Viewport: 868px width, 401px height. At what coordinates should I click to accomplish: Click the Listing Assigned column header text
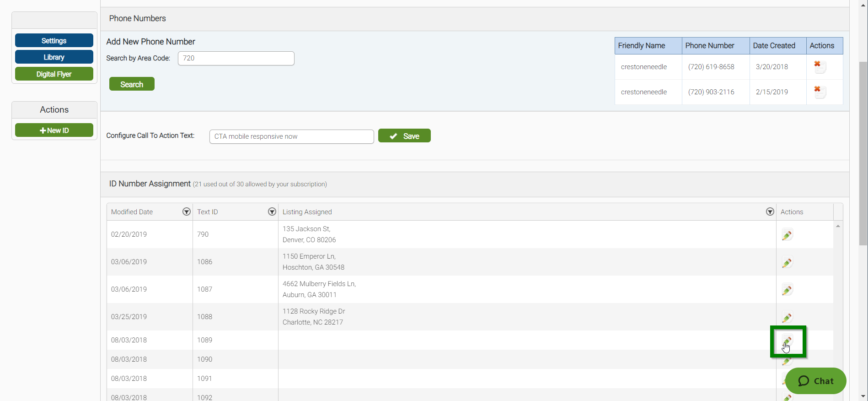tap(307, 212)
